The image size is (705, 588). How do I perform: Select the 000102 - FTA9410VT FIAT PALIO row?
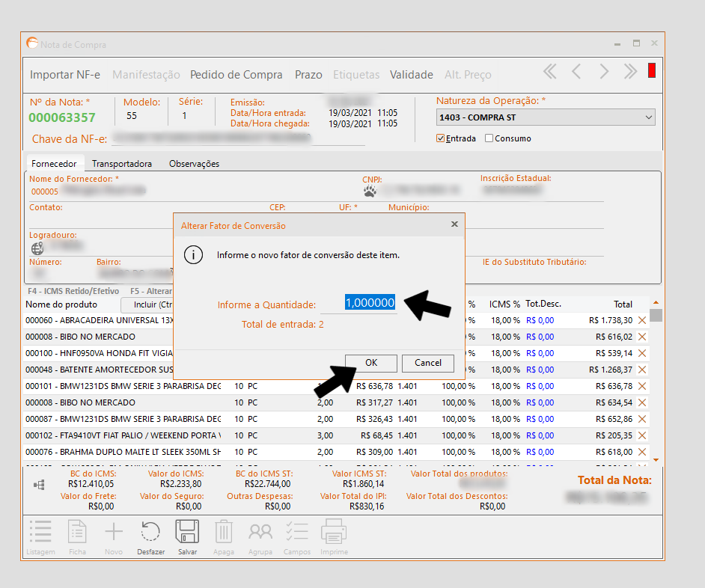coord(335,435)
